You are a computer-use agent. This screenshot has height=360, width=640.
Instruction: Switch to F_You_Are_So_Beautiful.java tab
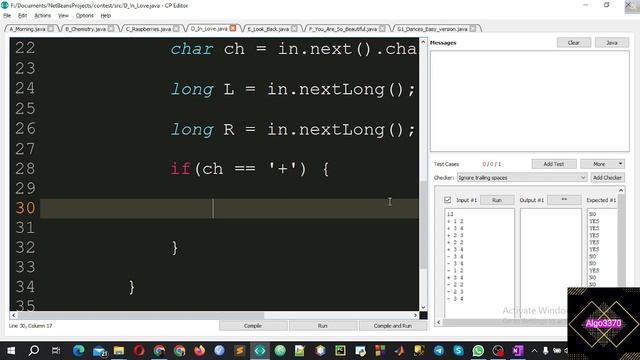pos(343,29)
